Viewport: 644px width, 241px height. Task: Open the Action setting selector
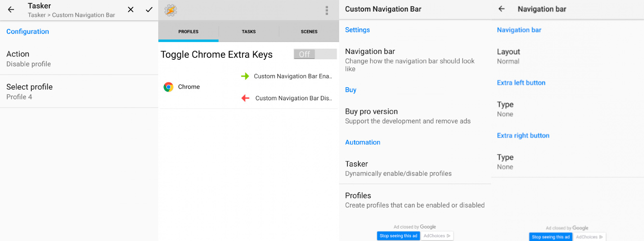pyautogui.click(x=79, y=58)
